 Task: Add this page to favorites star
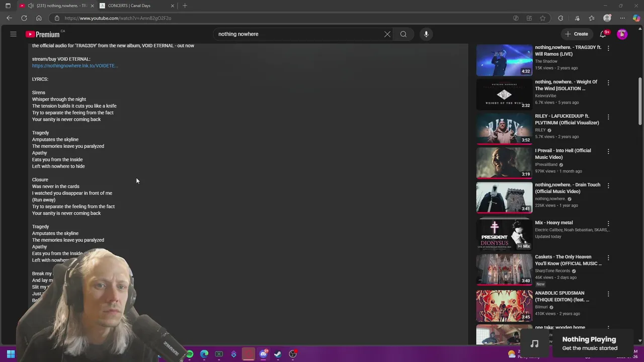click(x=542, y=18)
